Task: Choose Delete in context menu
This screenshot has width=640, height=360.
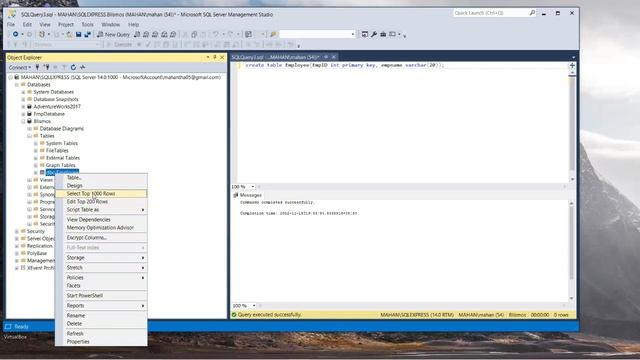Action: point(101,324)
